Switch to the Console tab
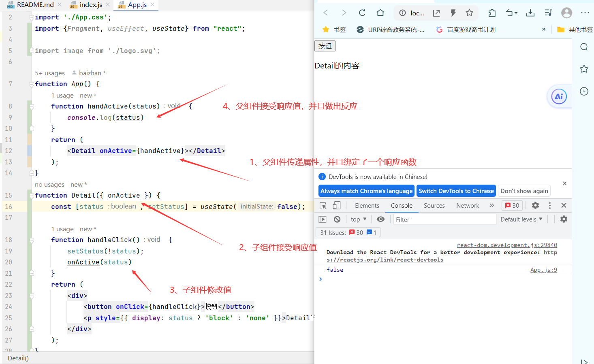The width and height of the screenshot is (594, 364). point(402,206)
